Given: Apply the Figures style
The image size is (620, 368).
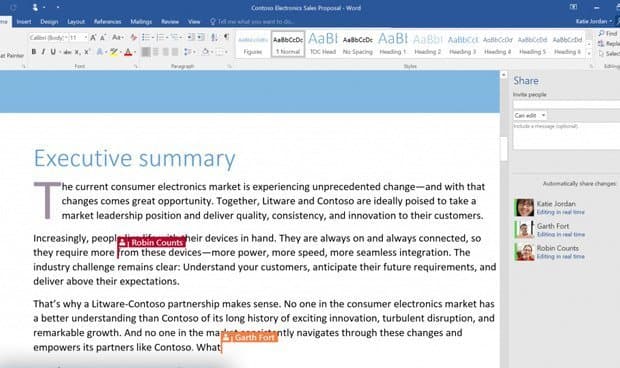Looking at the screenshot, I should [253, 44].
